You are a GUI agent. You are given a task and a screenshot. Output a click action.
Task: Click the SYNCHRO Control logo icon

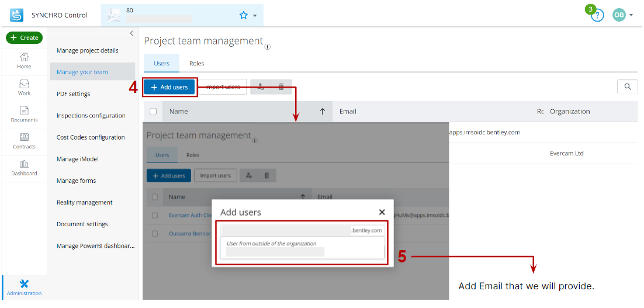(x=16, y=15)
